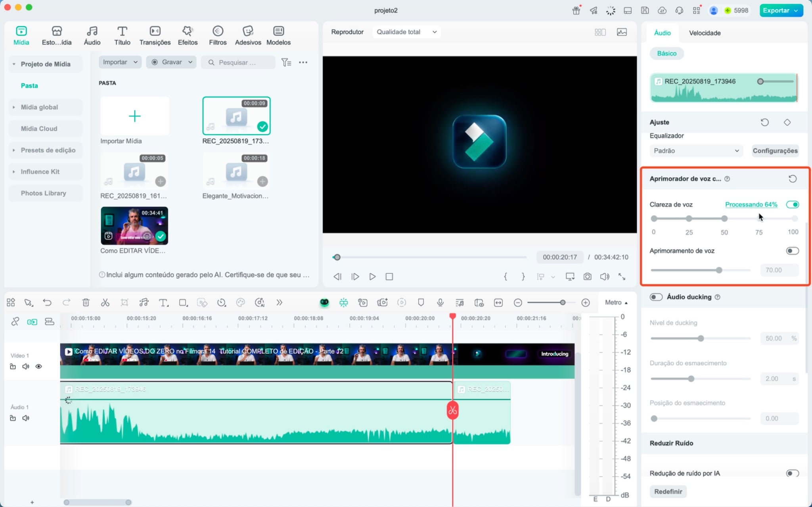812x507 pixels.
Task: Open the player volume speaker icon
Action: coord(605,277)
